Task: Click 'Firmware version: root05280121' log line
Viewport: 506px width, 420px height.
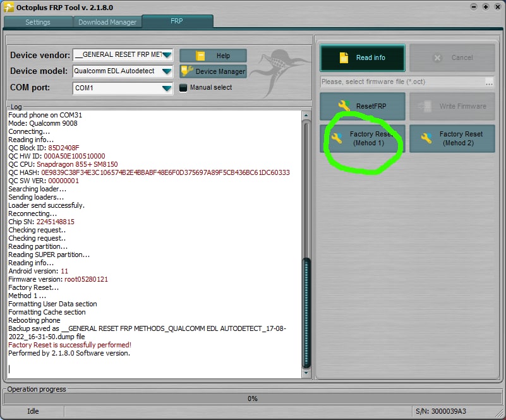Action: 58,279
